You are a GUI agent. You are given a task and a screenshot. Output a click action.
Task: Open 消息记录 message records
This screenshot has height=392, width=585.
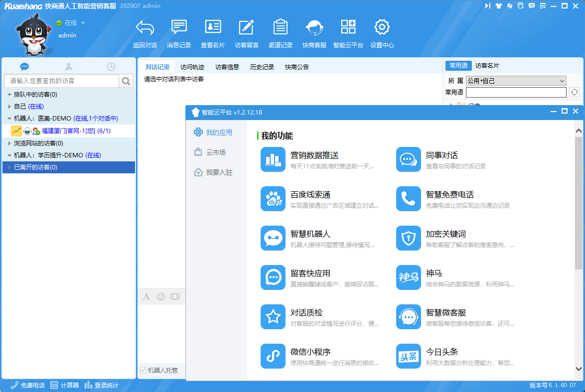[179, 28]
